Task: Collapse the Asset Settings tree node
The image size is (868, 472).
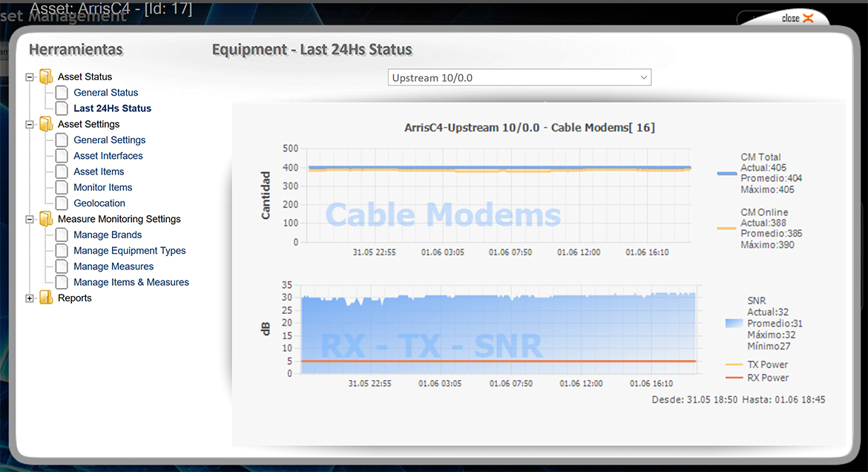Action: click(30, 125)
